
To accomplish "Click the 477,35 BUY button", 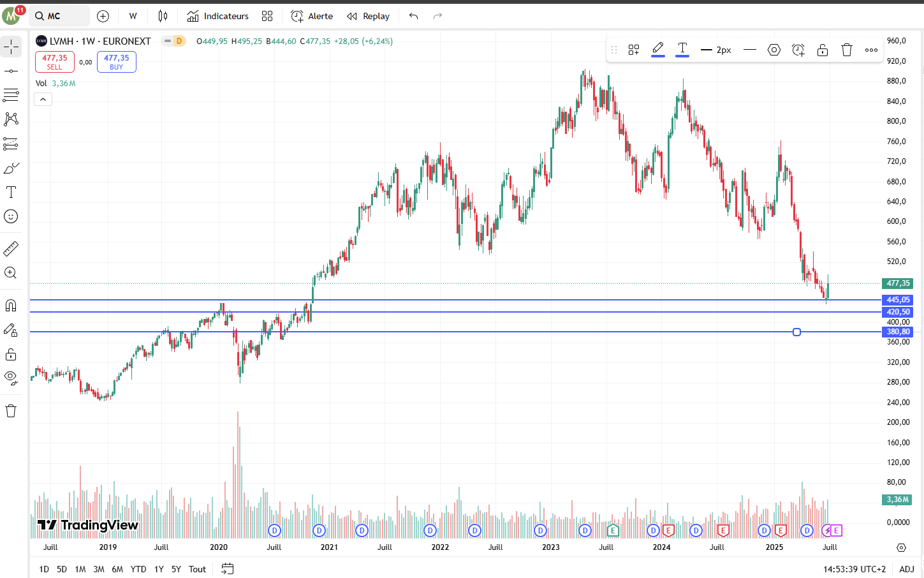I will tap(116, 62).
